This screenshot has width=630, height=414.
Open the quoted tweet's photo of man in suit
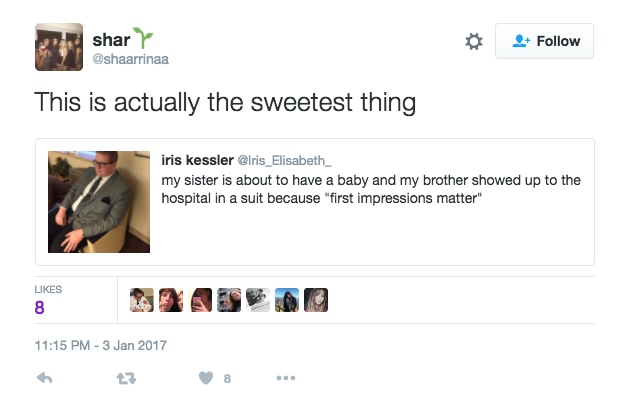coord(99,202)
